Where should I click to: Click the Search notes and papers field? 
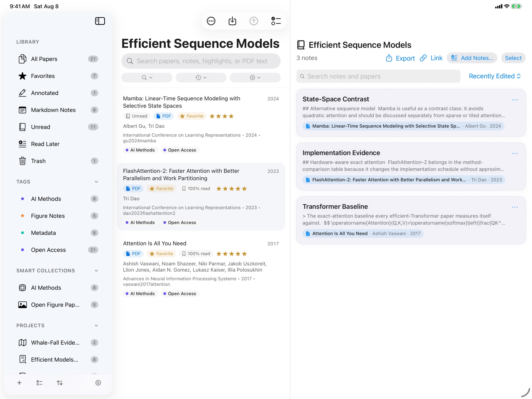pos(378,76)
